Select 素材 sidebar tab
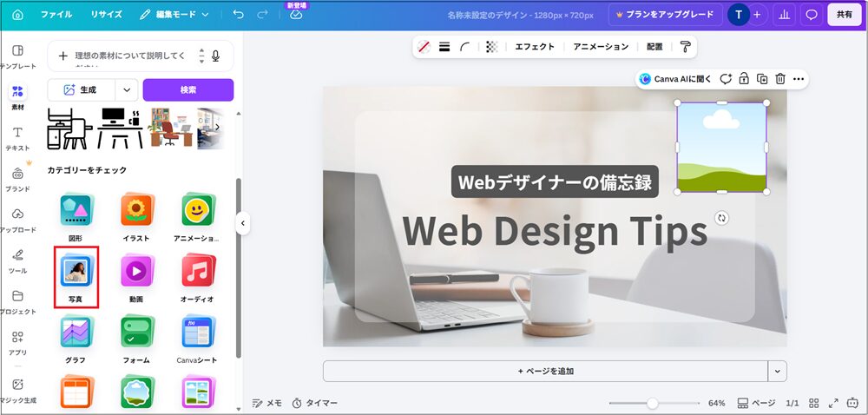The image size is (868, 415). [x=17, y=97]
